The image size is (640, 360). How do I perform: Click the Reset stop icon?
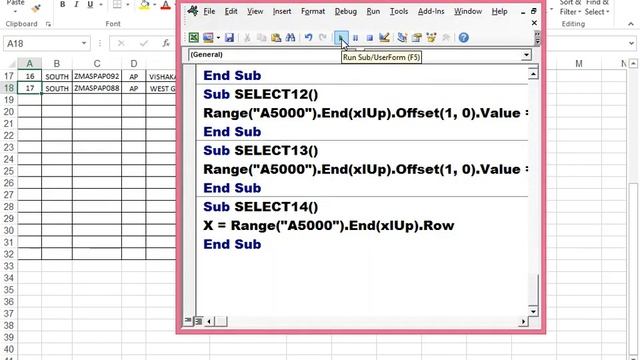(x=369, y=38)
